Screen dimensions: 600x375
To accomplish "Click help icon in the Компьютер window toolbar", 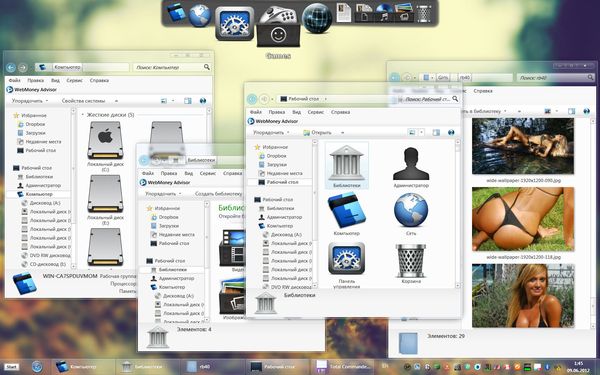I will (x=203, y=101).
